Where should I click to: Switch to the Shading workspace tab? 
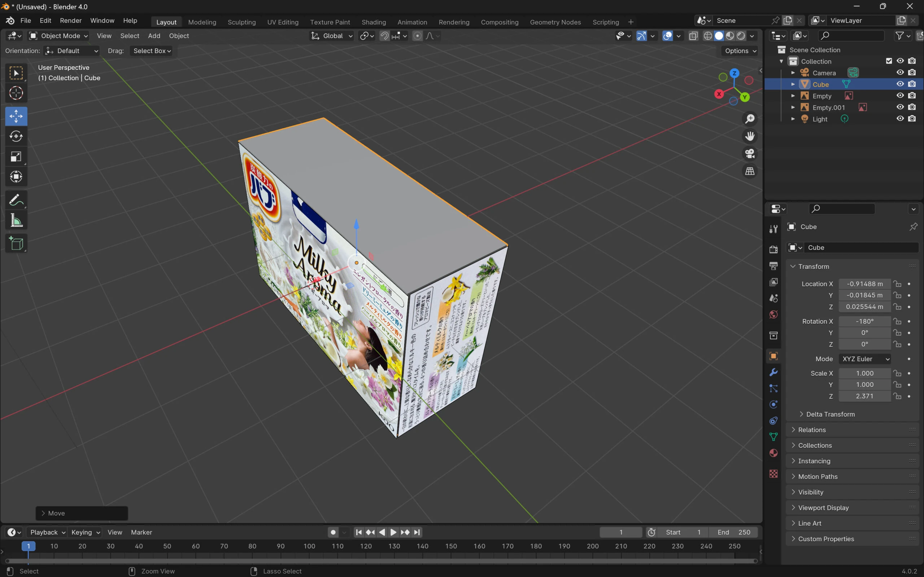(x=374, y=22)
